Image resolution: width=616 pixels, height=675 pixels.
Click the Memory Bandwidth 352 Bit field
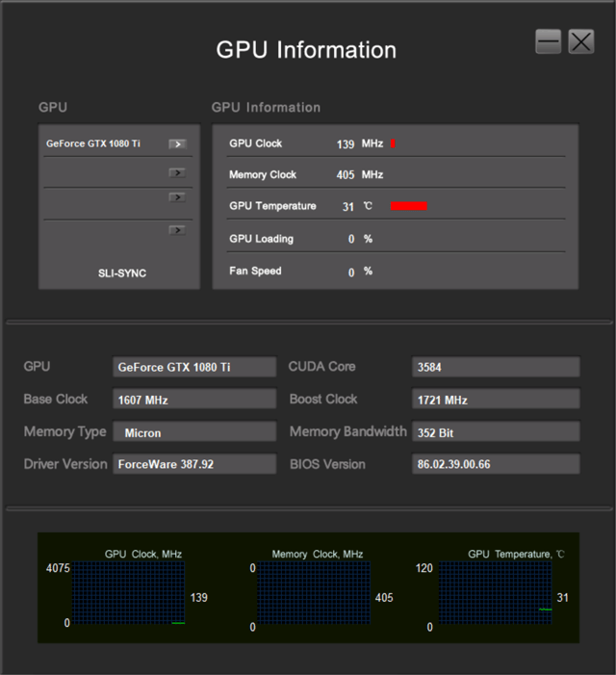tap(496, 431)
